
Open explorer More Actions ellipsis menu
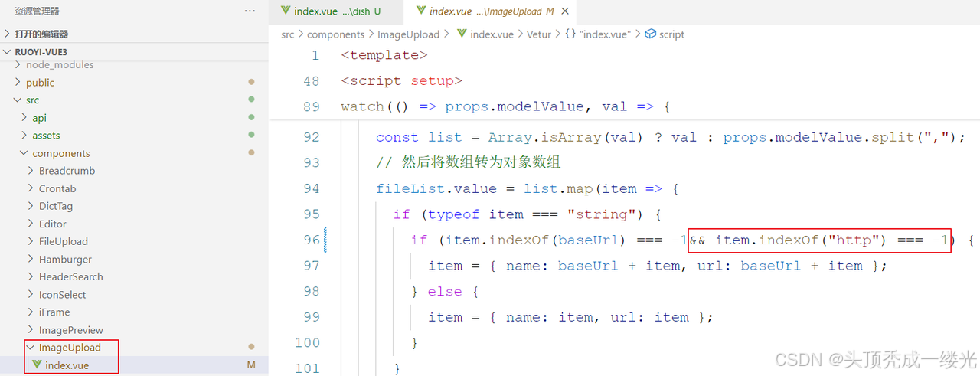click(250, 11)
